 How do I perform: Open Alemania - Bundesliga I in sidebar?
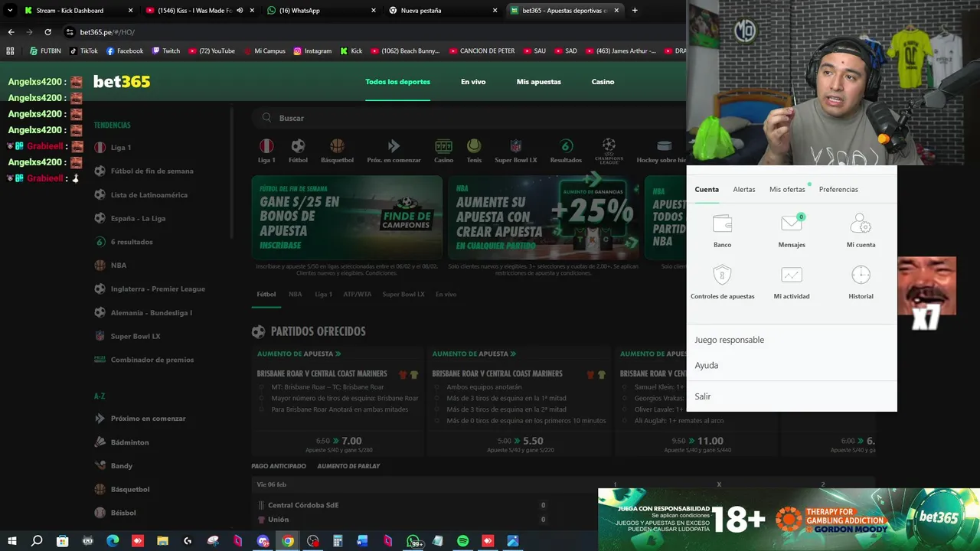[x=152, y=313]
